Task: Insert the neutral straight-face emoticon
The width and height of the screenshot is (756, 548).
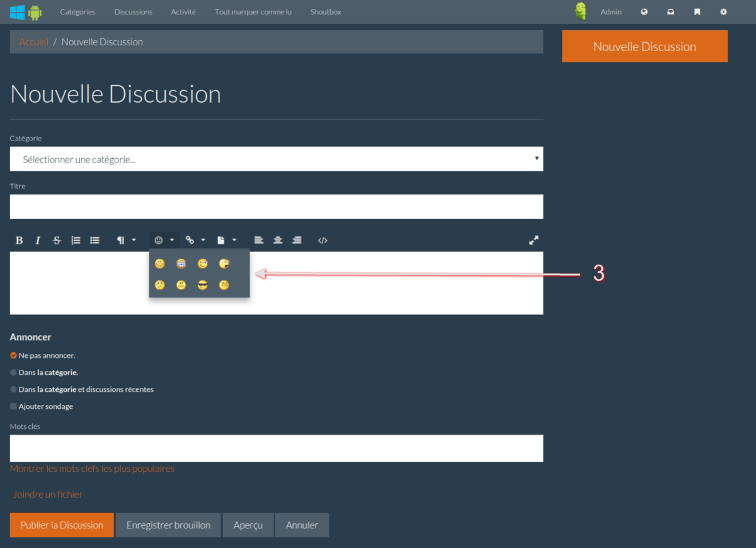Action: coord(181,285)
